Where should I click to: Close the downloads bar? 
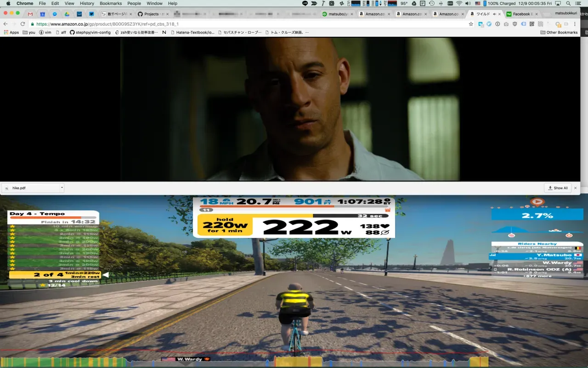[575, 188]
